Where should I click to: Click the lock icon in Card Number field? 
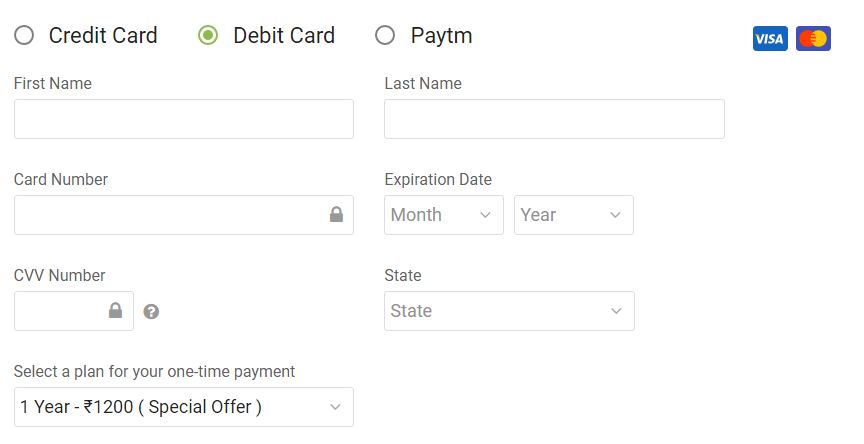point(336,214)
